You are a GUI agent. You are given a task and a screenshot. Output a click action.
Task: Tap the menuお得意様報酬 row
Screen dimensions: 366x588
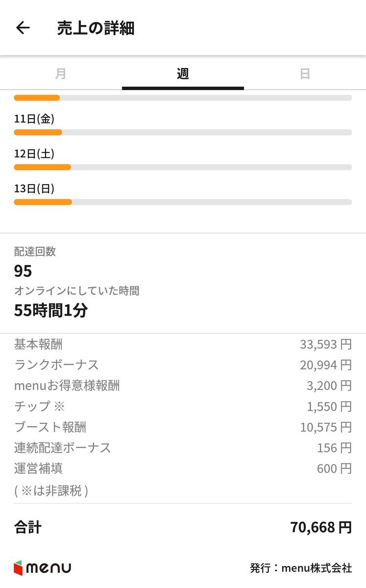183,386
